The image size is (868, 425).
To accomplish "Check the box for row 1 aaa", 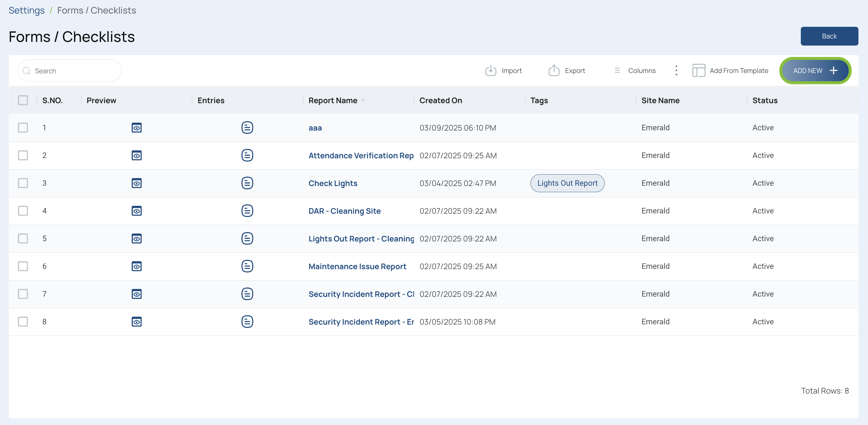I will point(23,127).
